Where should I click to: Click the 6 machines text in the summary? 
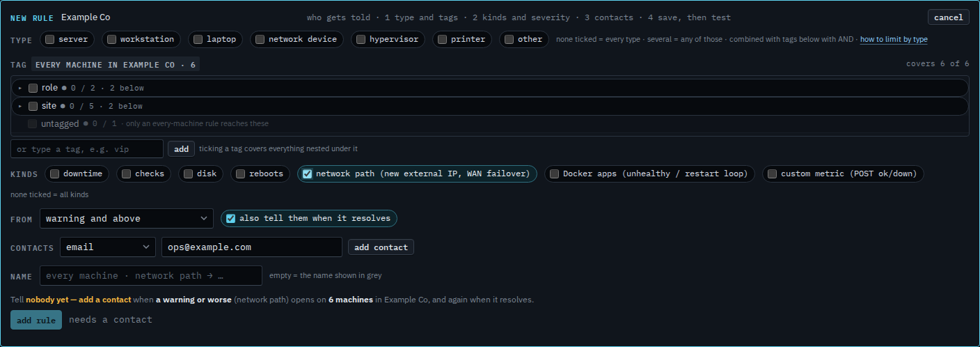351,300
